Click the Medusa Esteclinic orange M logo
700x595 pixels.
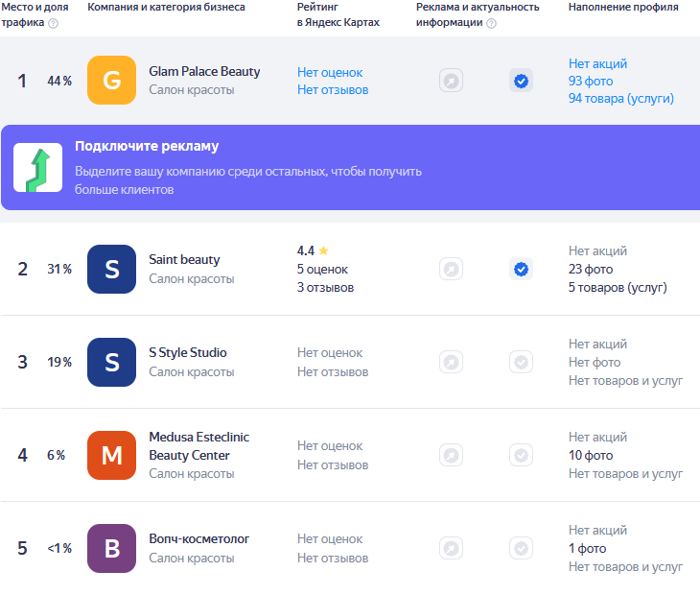pos(111,455)
